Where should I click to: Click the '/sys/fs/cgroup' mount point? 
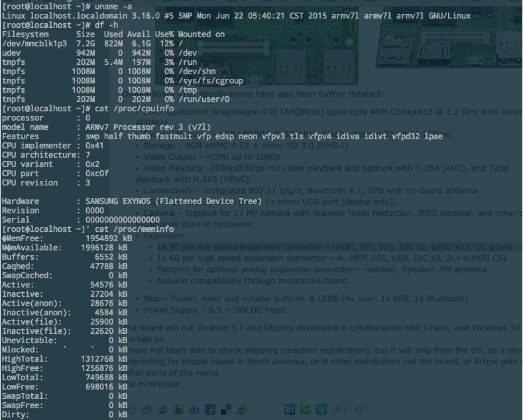211,81
